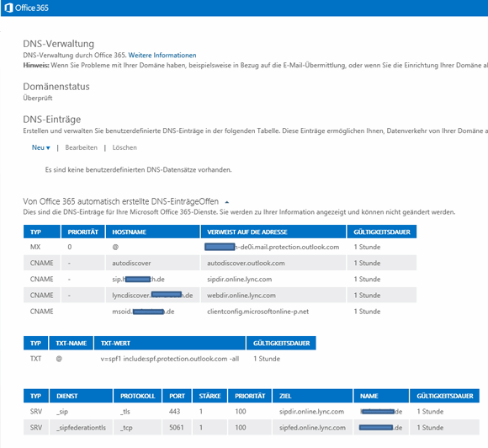Click the Office 365 logo icon
The width and height of the screenshot is (488, 448).
pos(8,8)
